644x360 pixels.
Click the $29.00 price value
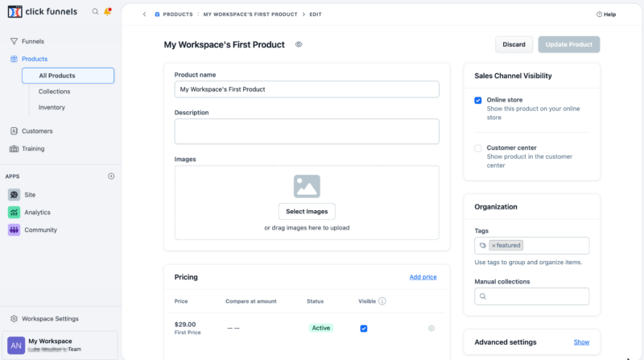click(x=185, y=325)
